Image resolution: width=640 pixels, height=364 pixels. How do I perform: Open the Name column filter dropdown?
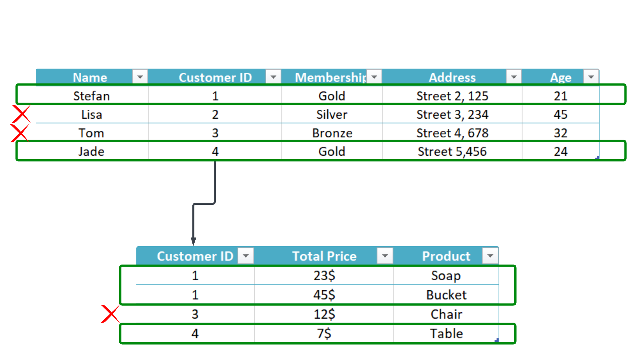coord(140,77)
